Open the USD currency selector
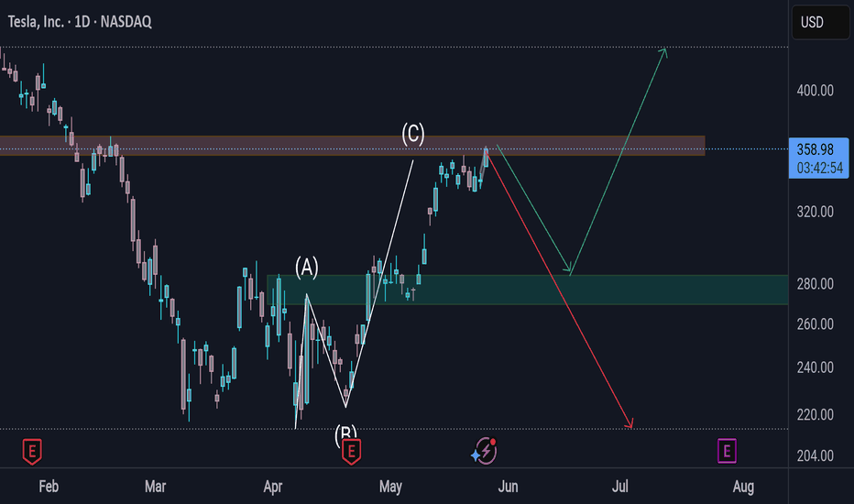 [820, 22]
